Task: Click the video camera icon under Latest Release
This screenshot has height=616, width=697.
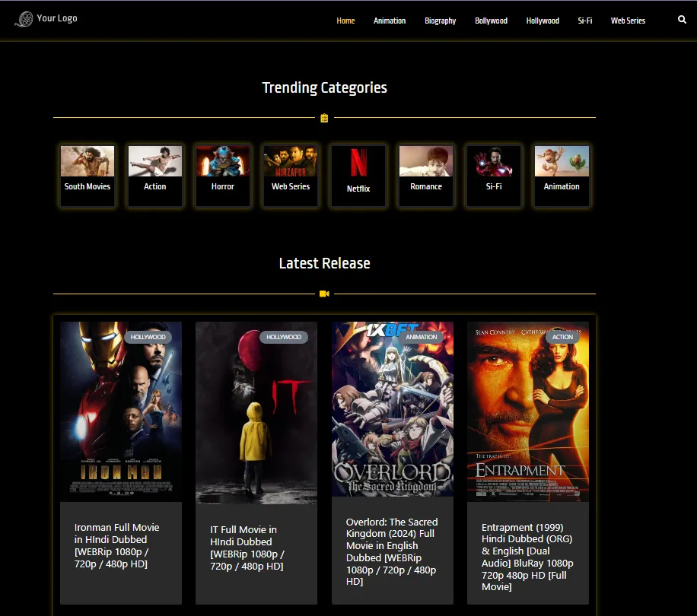Action: click(x=324, y=294)
